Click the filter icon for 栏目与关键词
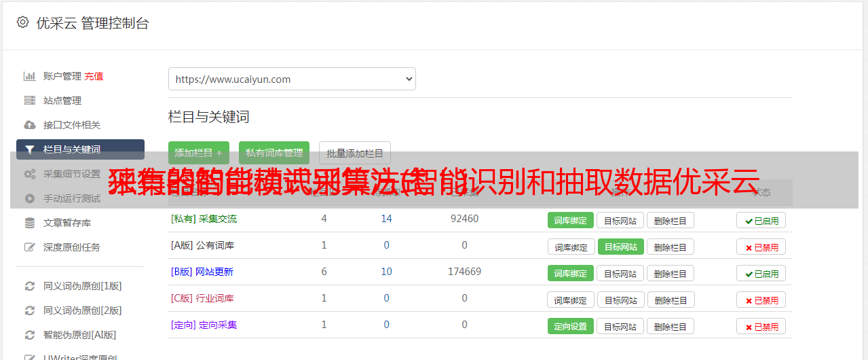The image size is (868, 360). coord(30,149)
